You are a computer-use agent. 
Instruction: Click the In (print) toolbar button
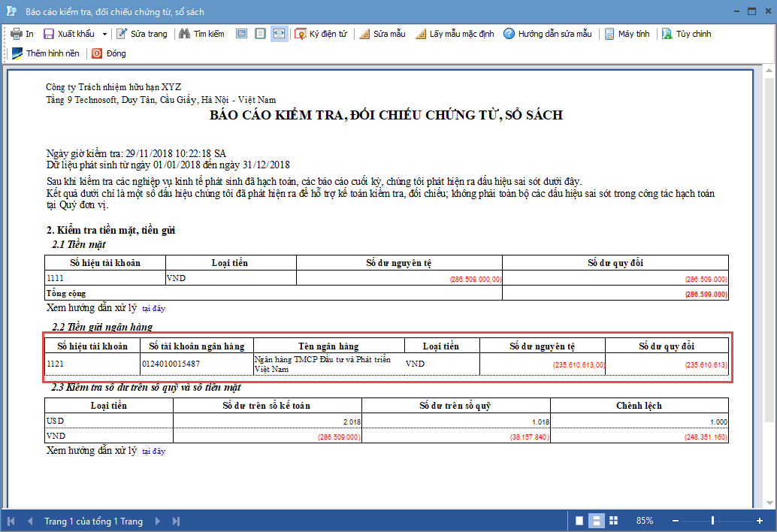(23, 34)
